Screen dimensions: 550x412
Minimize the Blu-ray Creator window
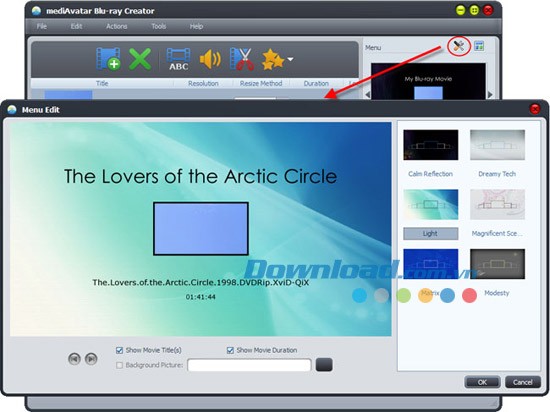(460, 10)
